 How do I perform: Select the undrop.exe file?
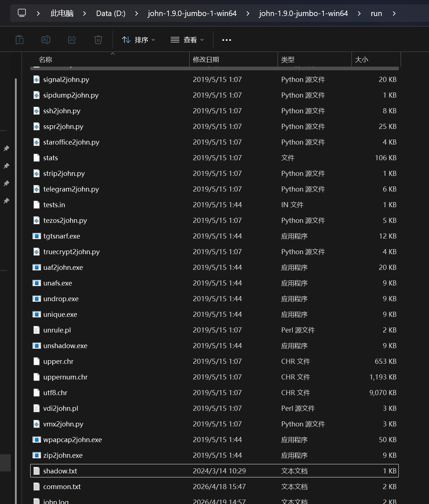coord(215,299)
